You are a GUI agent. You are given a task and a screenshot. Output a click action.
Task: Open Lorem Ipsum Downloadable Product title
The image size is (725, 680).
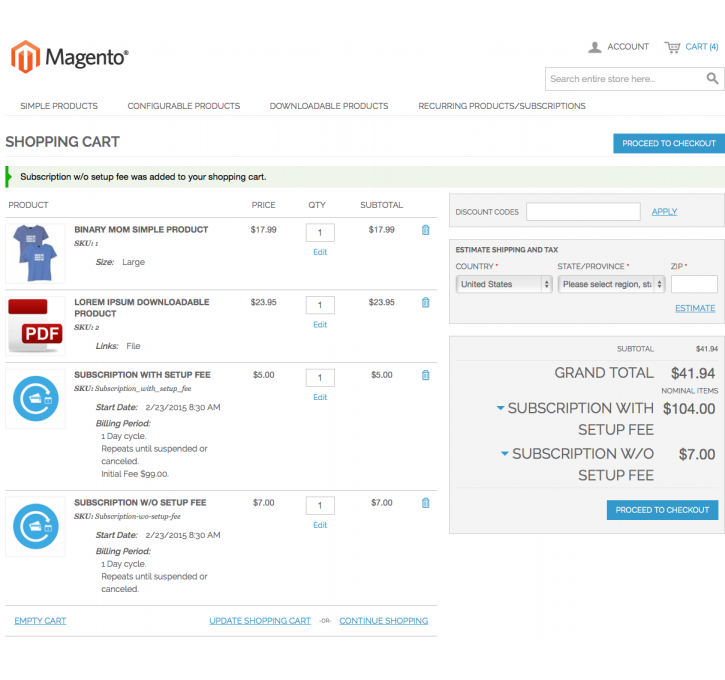pos(141,308)
